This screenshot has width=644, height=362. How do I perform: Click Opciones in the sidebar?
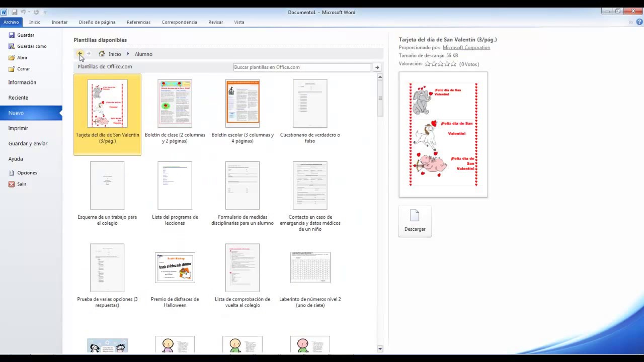23,173
